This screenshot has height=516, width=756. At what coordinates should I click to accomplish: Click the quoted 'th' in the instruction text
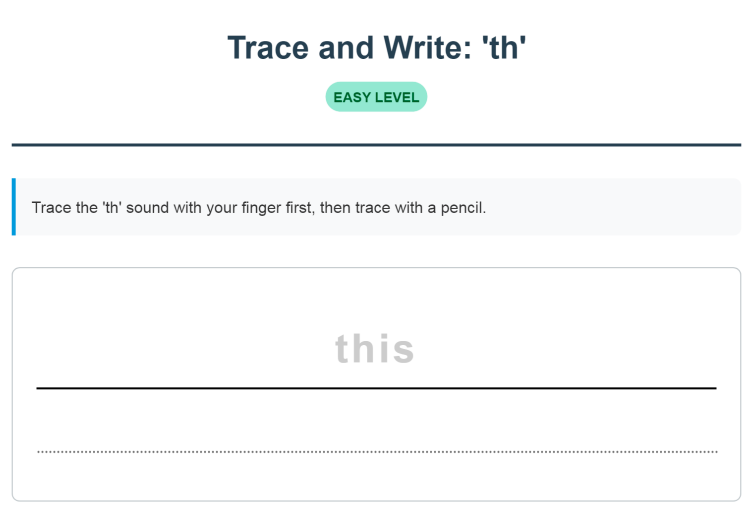coord(114,208)
